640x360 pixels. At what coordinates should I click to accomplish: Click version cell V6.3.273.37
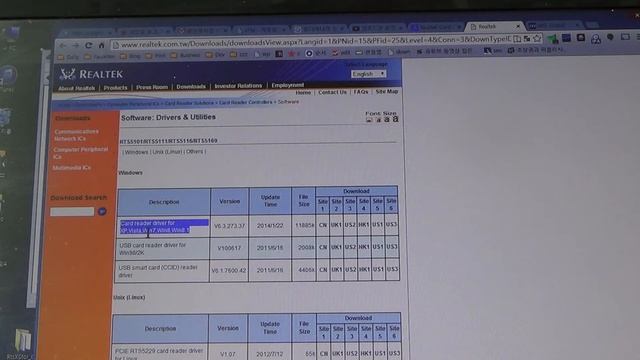point(229,226)
